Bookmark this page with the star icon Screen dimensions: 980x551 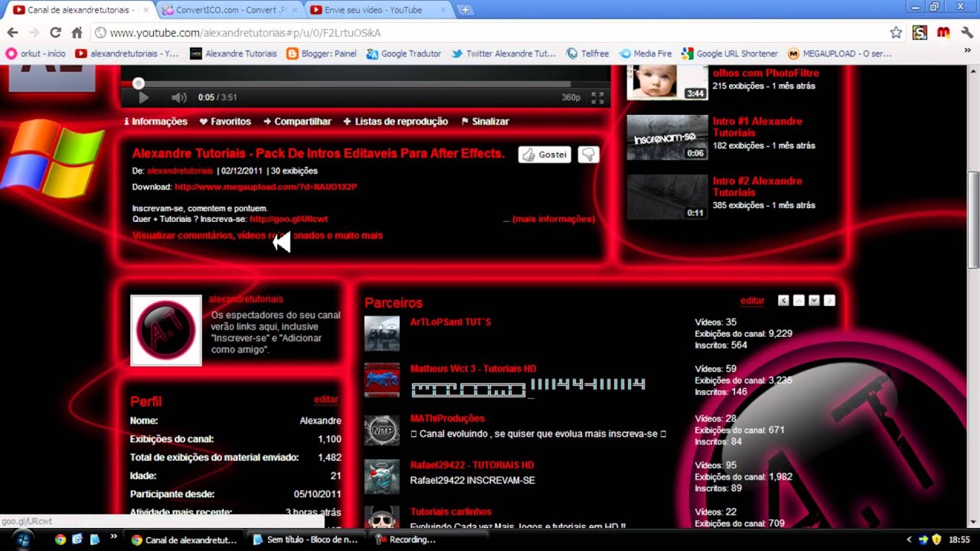(896, 33)
